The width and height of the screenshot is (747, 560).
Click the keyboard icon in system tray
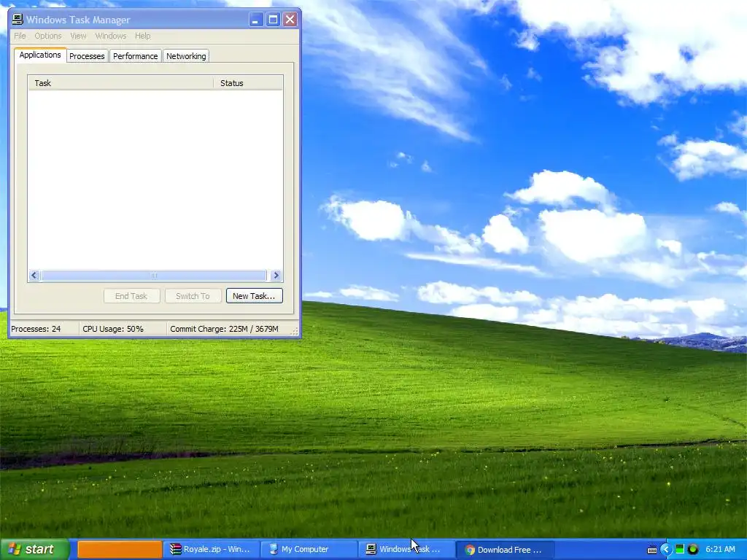[x=652, y=550]
